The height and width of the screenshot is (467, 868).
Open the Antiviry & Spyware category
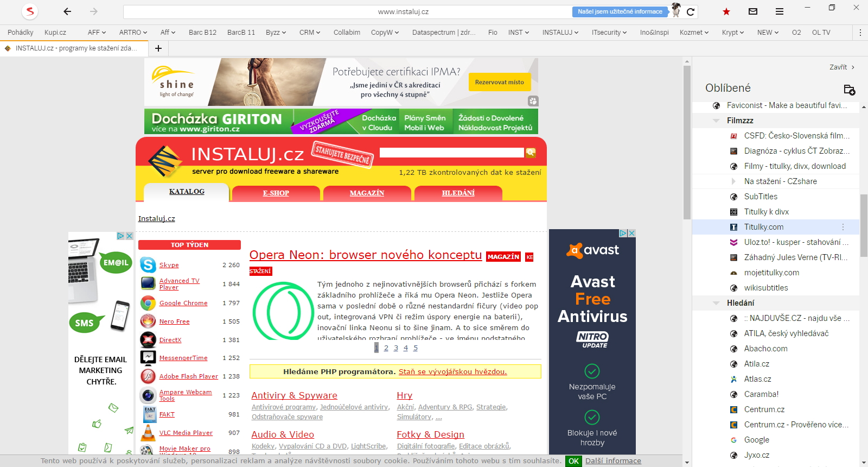[294, 395]
